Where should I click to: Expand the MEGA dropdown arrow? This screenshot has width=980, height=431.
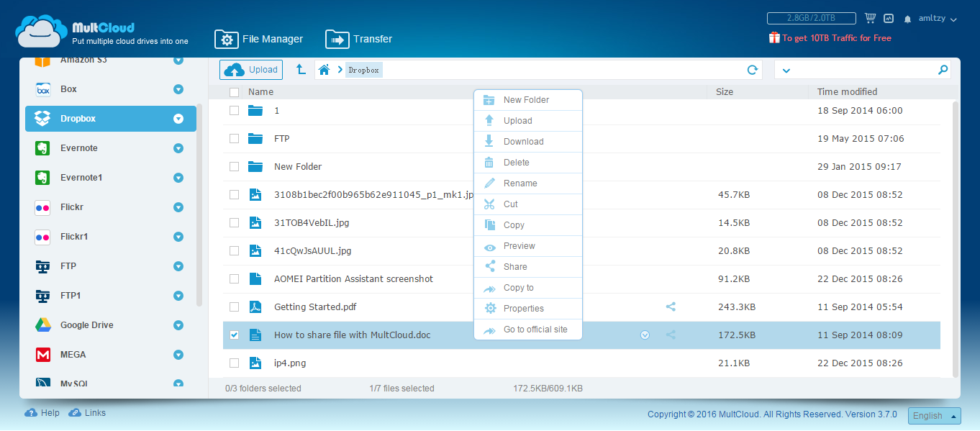tap(178, 355)
